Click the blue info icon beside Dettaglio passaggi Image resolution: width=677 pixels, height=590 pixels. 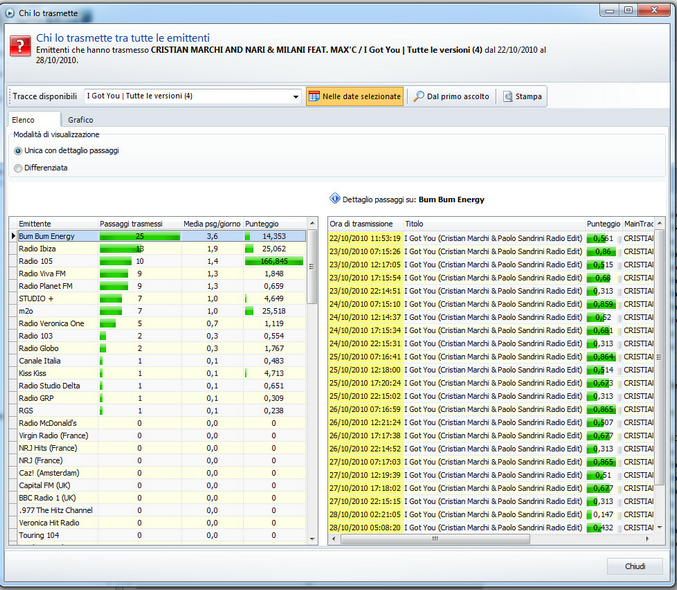click(335, 199)
